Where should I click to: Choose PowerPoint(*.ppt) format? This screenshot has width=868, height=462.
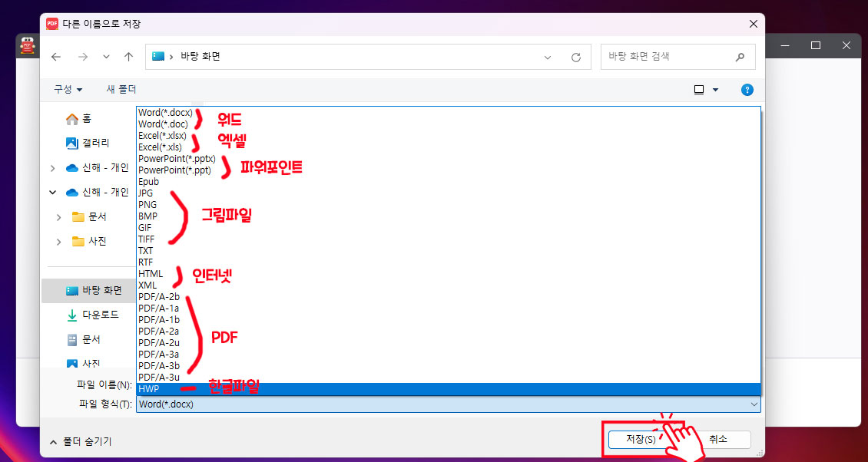(449, 170)
